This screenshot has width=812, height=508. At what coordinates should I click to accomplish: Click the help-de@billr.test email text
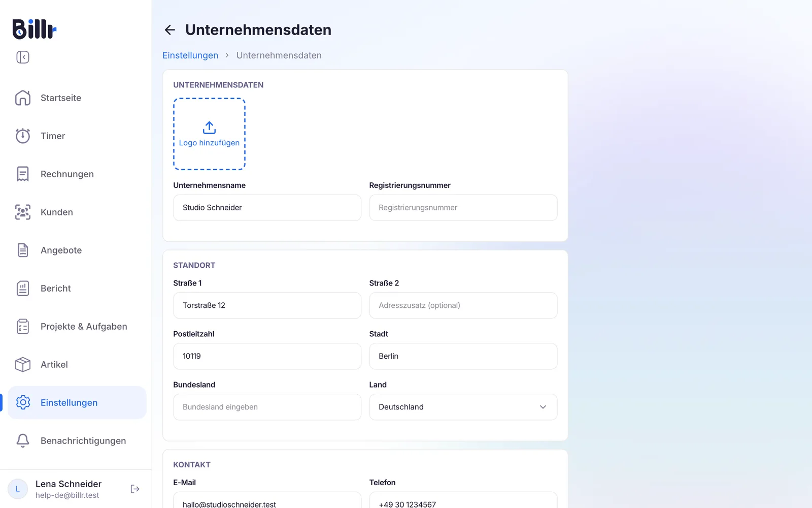pyautogui.click(x=67, y=495)
